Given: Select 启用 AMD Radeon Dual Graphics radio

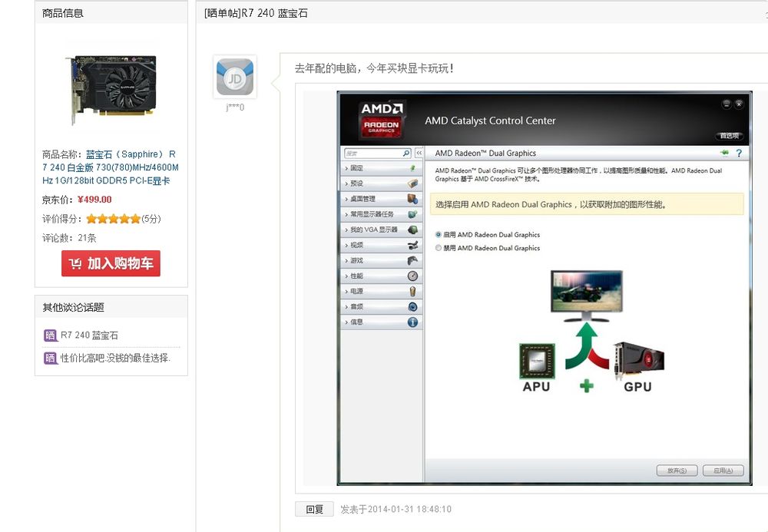Looking at the screenshot, I should pyautogui.click(x=439, y=234).
